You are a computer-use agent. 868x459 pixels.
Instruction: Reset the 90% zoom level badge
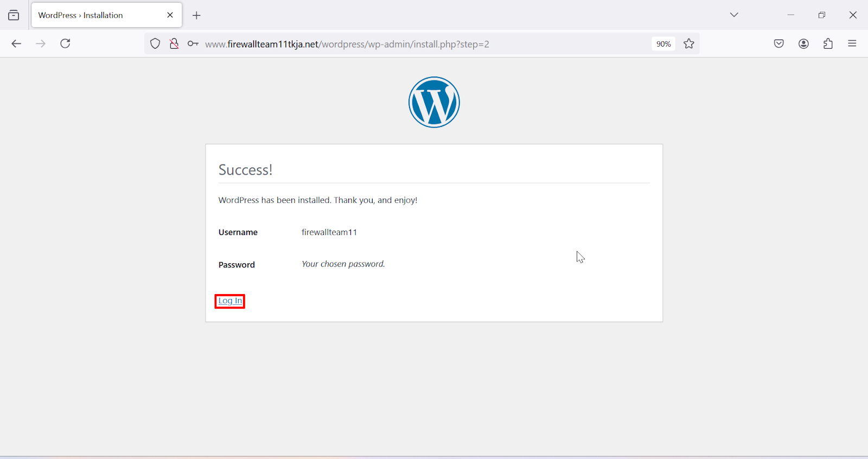pyautogui.click(x=663, y=44)
